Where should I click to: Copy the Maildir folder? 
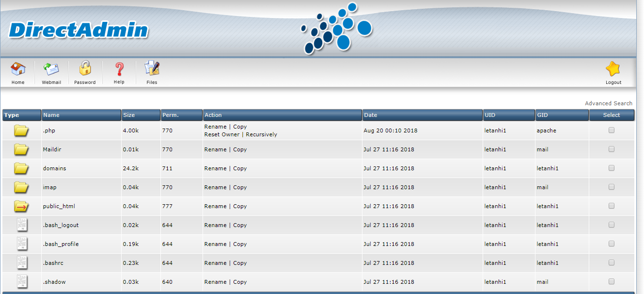(x=241, y=149)
